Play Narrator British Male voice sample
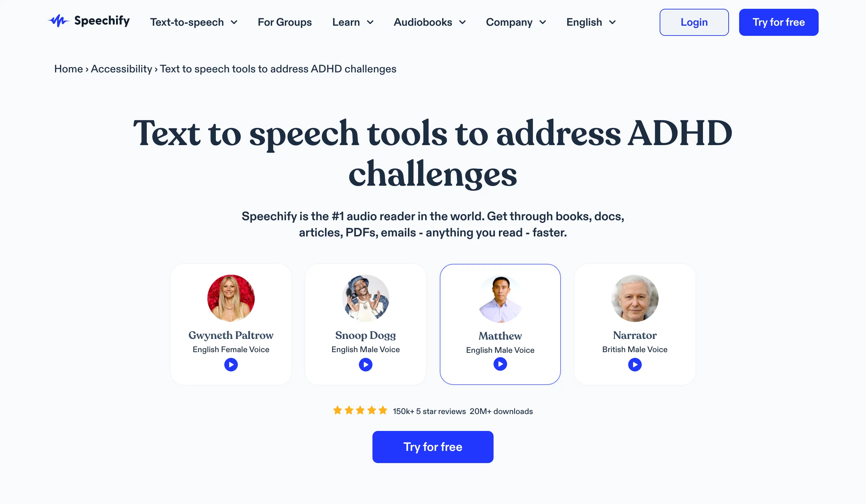Screen dimensions: 866x504 [635, 364]
